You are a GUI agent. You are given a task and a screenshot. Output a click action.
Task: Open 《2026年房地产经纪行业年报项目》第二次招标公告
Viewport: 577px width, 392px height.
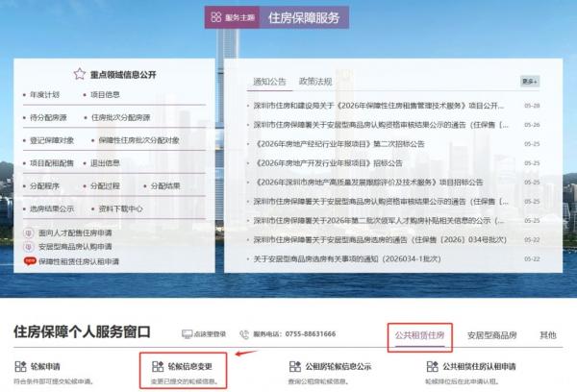(339, 144)
